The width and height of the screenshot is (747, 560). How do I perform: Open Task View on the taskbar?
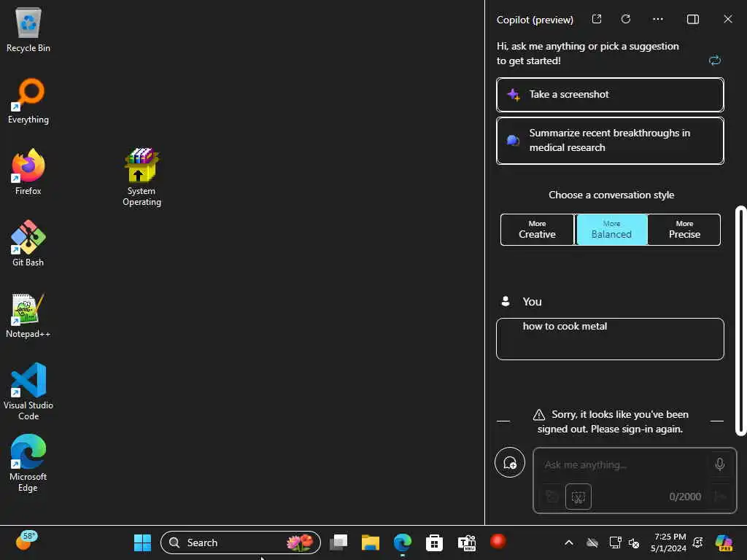pos(338,542)
